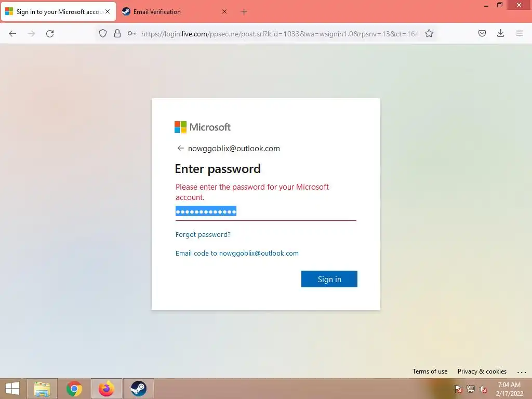Click the browser forward arrow
This screenshot has width=532, height=399.
(x=31, y=34)
